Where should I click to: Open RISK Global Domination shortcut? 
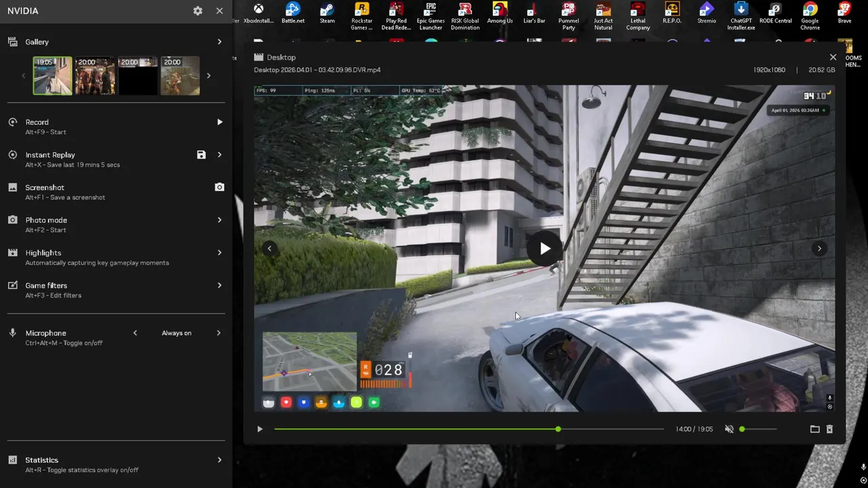point(465,16)
